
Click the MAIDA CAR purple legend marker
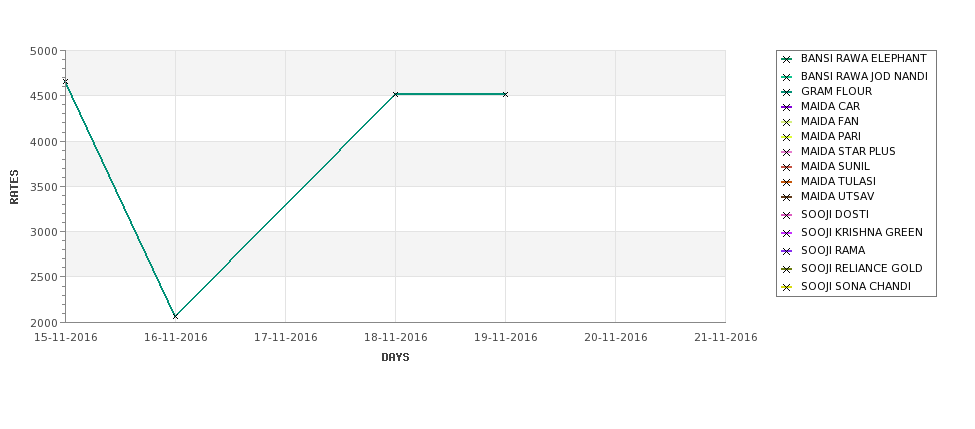pos(786,108)
